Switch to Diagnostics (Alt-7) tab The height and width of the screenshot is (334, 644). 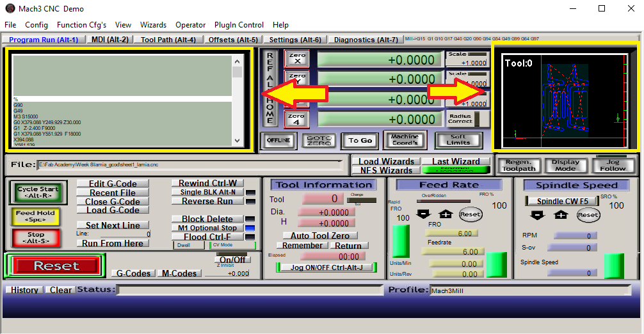366,40
